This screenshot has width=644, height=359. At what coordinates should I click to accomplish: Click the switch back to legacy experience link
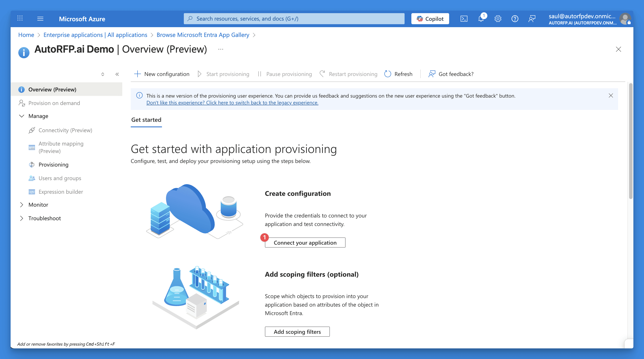[x=232, y=103]
